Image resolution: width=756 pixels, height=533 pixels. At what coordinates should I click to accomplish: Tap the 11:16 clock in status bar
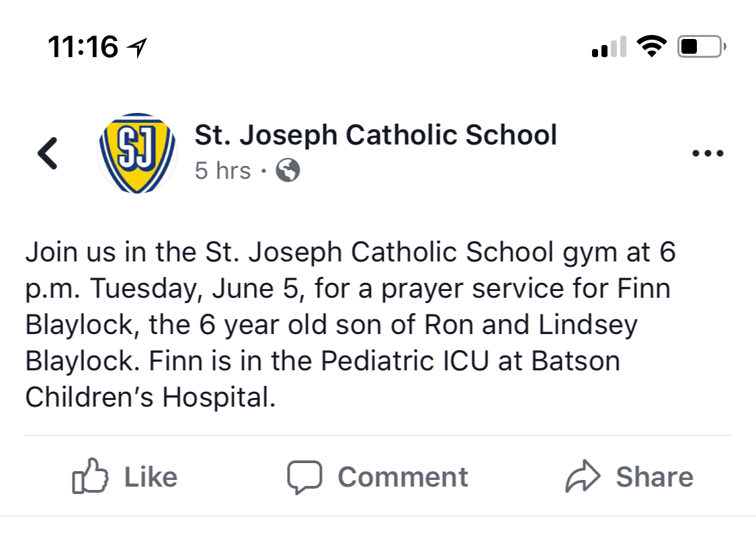(83, 47)
